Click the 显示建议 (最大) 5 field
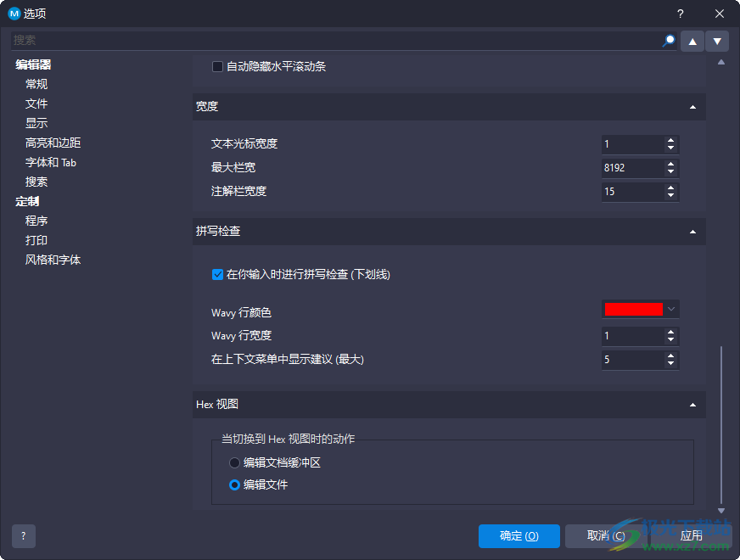 [x=632, y=360]
